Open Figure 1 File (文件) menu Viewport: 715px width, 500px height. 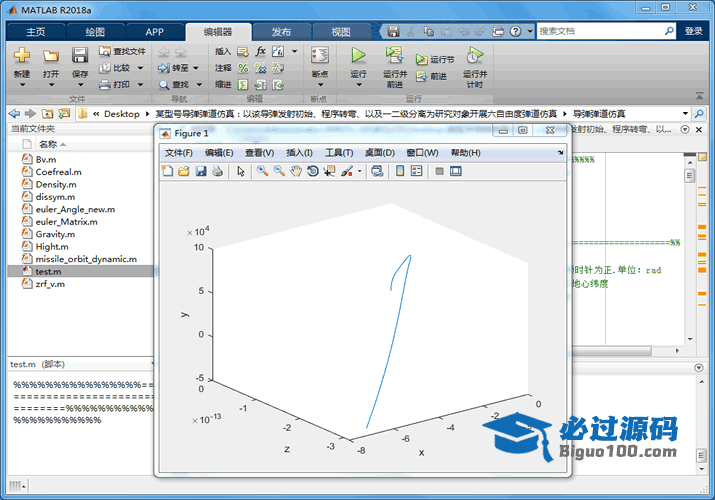click(179, 153)
